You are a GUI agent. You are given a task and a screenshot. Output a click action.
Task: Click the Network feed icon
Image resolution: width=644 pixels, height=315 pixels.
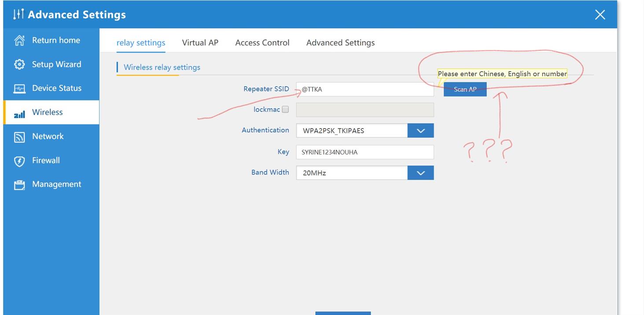pyautogui.click(x=19, y=137)
